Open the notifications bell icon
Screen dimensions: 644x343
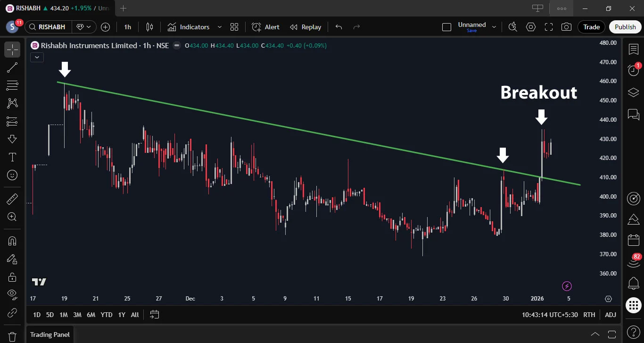[x=634, y=284]
